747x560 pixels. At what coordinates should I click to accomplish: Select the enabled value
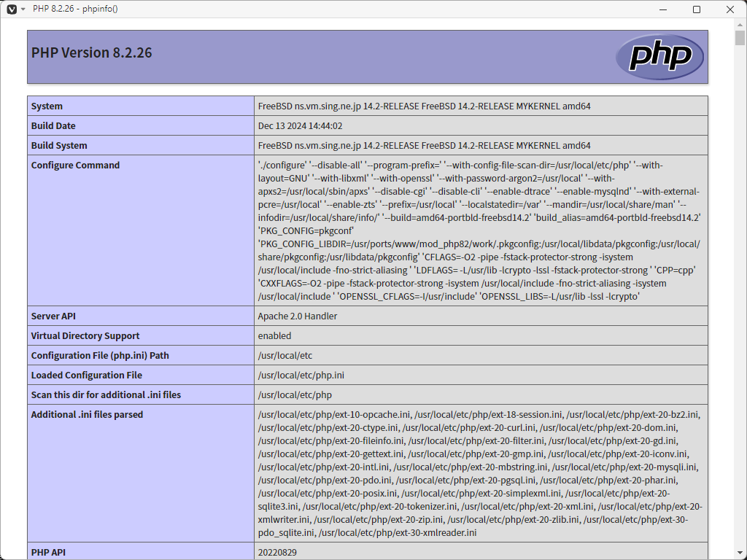274,335
